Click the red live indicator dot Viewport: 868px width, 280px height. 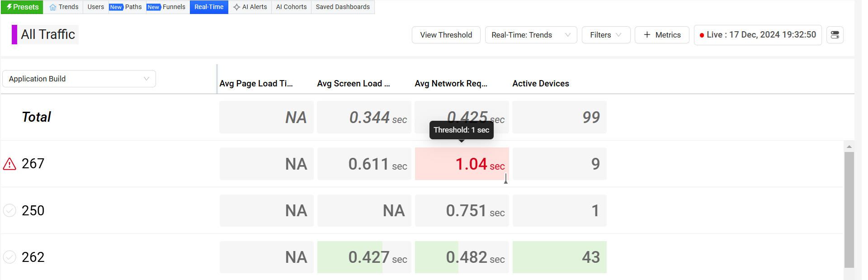(702, 35)
